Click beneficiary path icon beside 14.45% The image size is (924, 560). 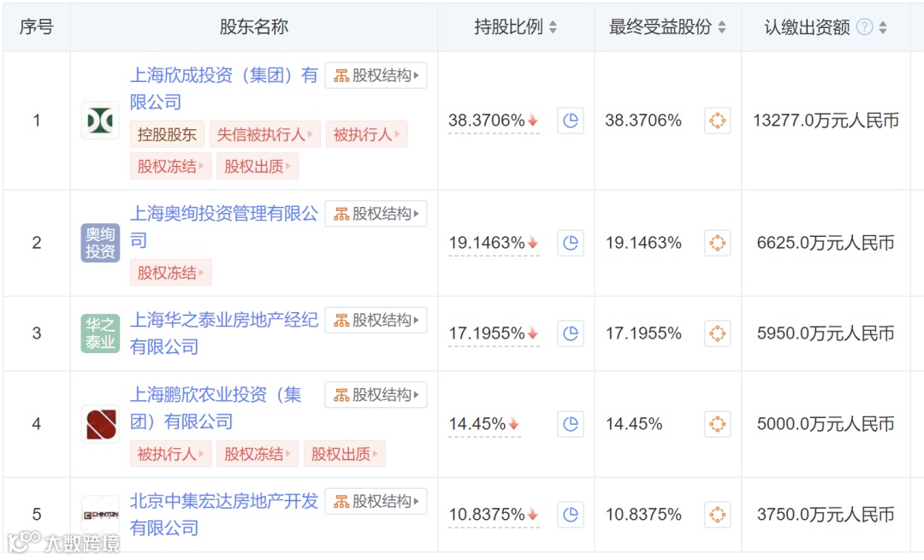(x=717, y=424)
